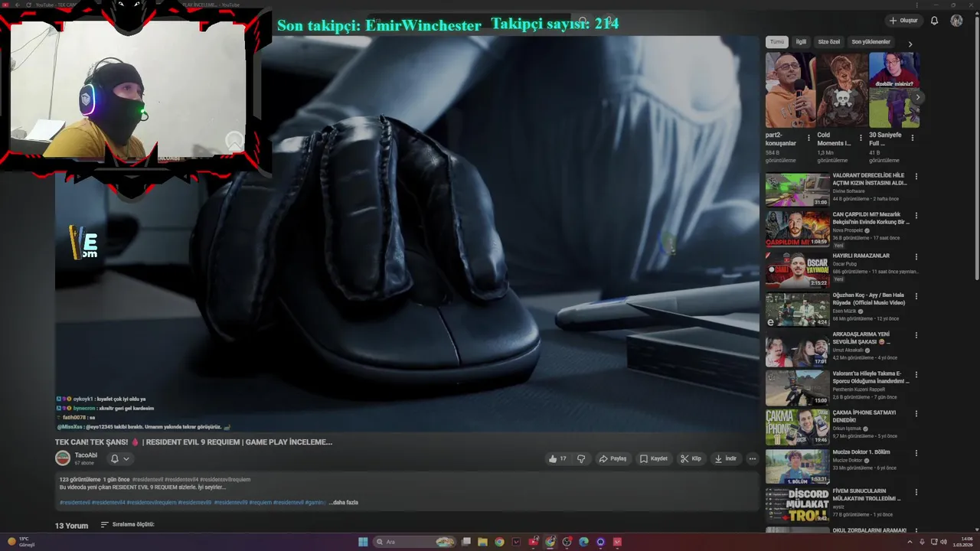The image size is (980, 551).
Task: Open options for ÇAKMA İPHONE video
Action: click(x=916, y=414)
